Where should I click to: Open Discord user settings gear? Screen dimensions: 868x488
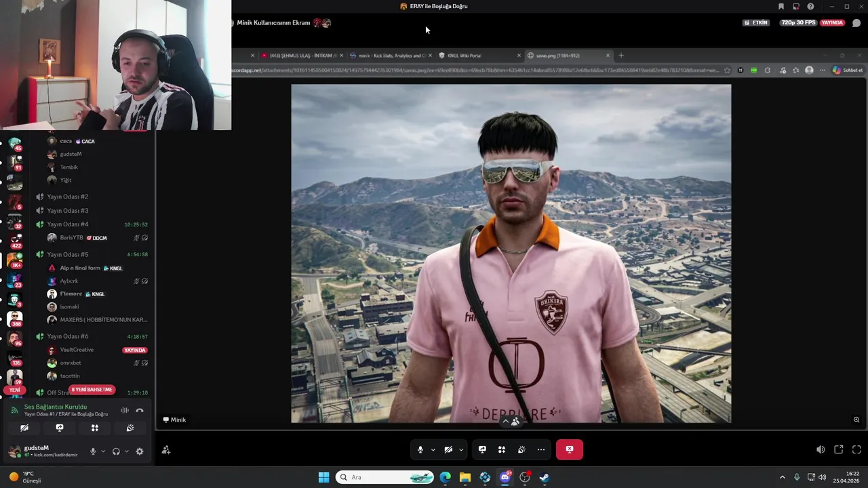click(140, 451)
